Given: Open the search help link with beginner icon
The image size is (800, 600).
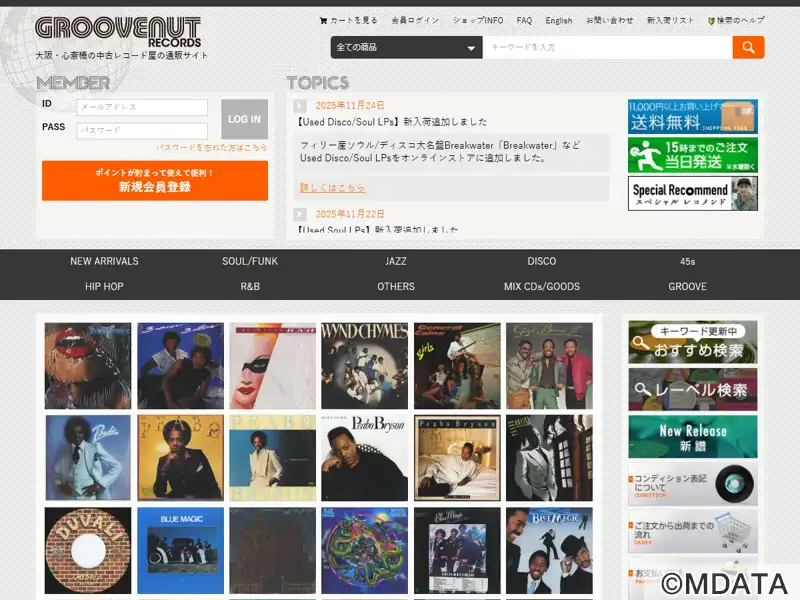Looking at the screenshot, I should [x=736, y=20].
